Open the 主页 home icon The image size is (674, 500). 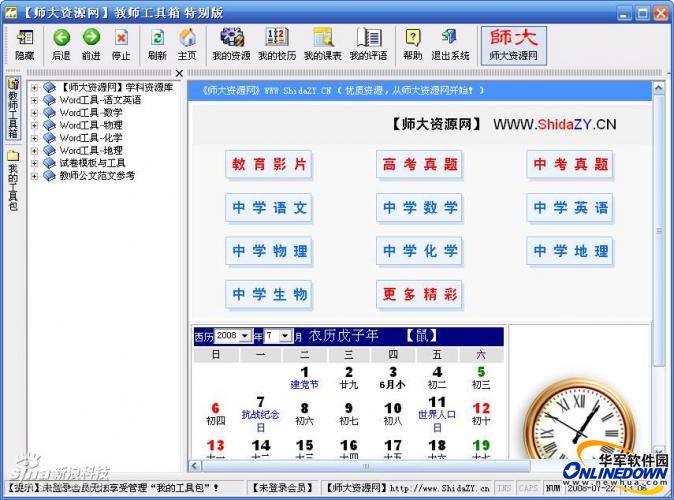point(187,45)
